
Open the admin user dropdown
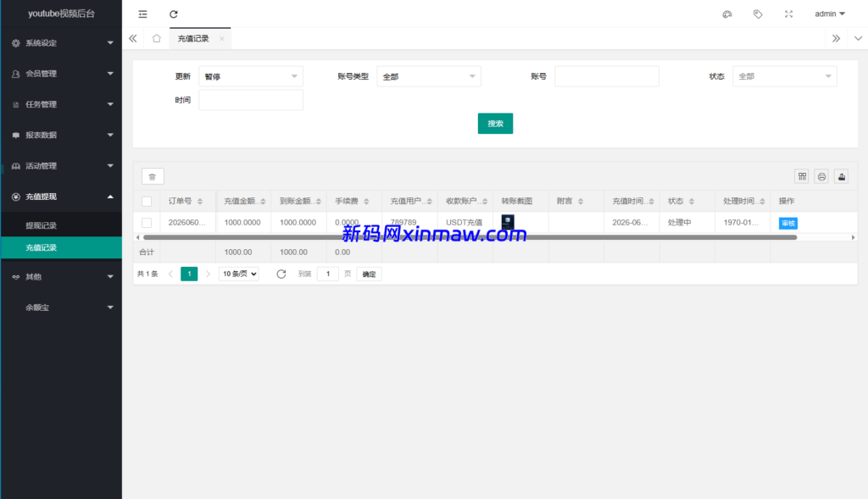tap(829, 14)
